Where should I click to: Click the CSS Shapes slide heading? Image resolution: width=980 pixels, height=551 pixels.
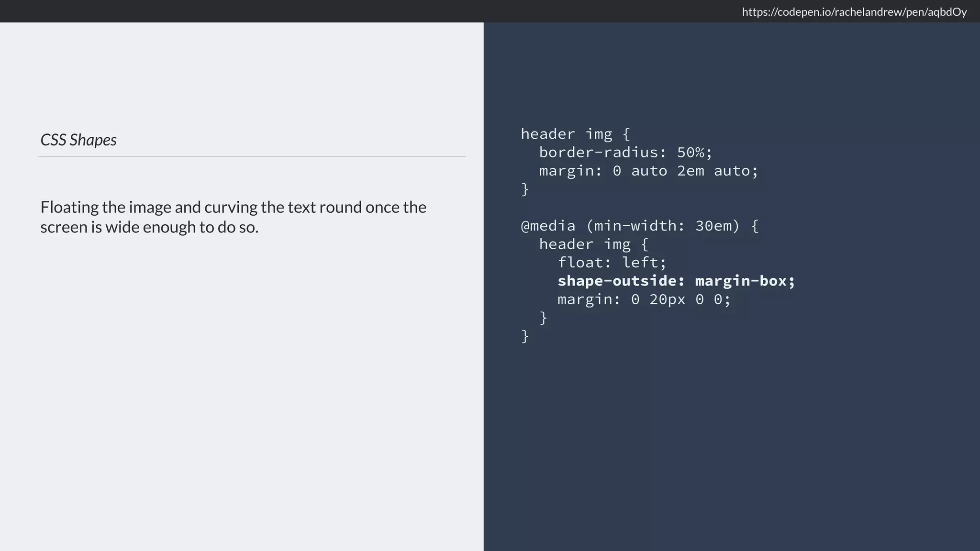78,140
